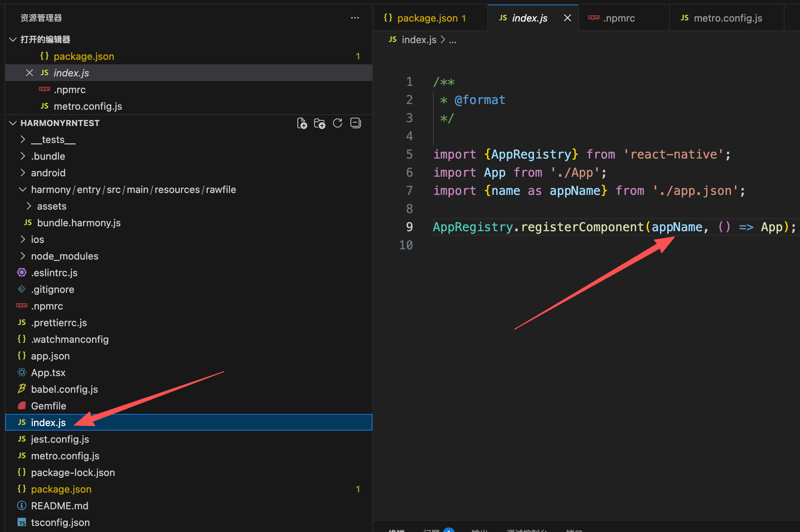This screenshot has height=532, width=800.
Task: Collapse all folders in the explorer
Action: coord(355,123)
